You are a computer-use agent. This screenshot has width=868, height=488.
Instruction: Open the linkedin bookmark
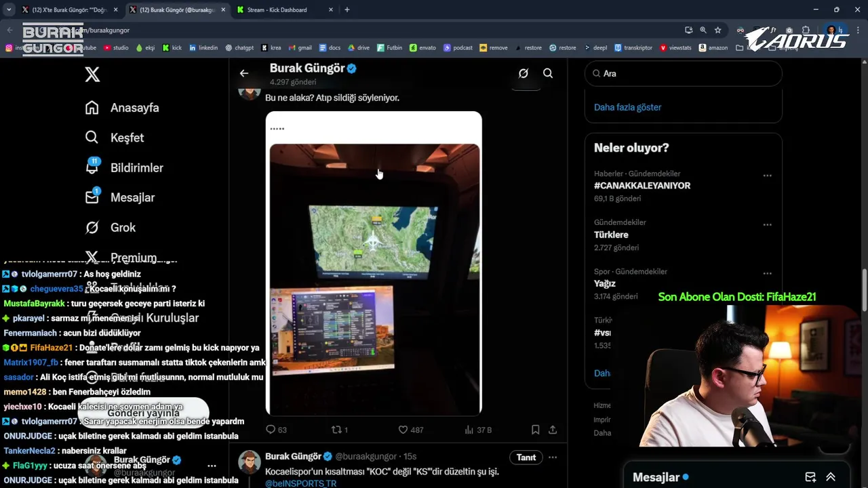click(x=203, y=48)
